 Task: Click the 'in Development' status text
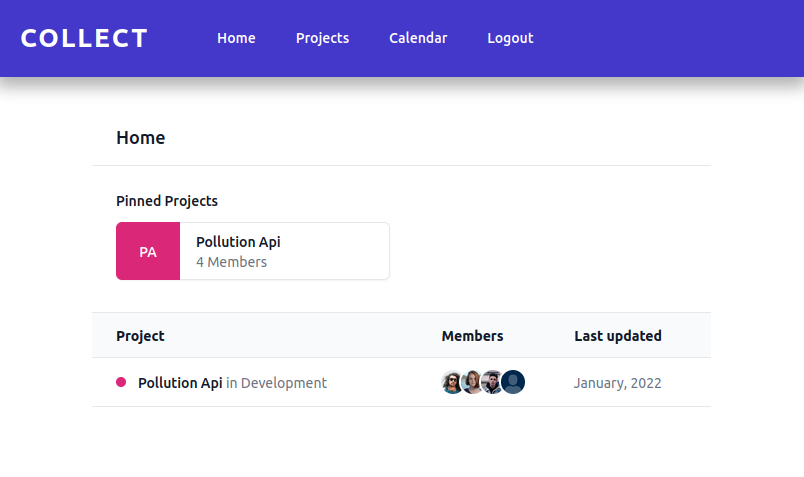pos(277,383)
